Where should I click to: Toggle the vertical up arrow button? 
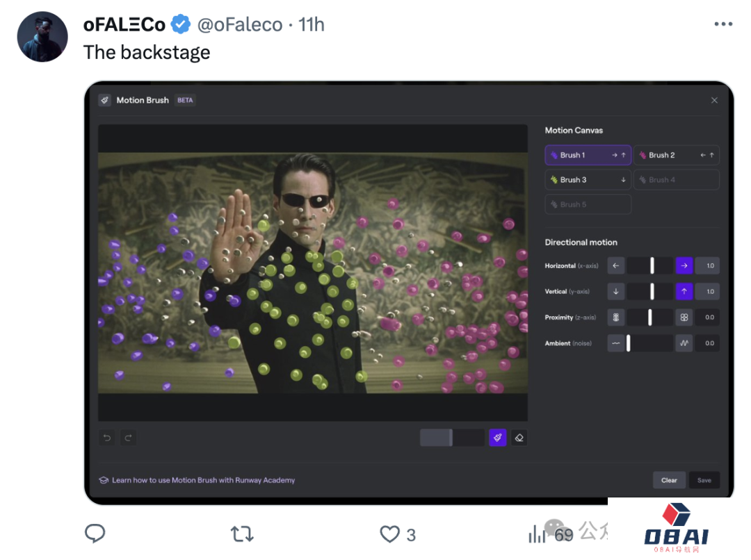coord(684,292)
